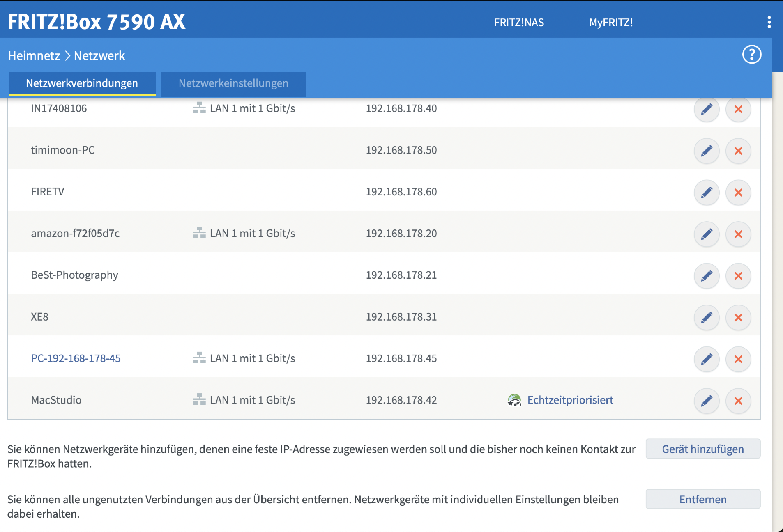Edit the amazon-f72f05d7c device
783x532 pixels.
coord(707,234)
